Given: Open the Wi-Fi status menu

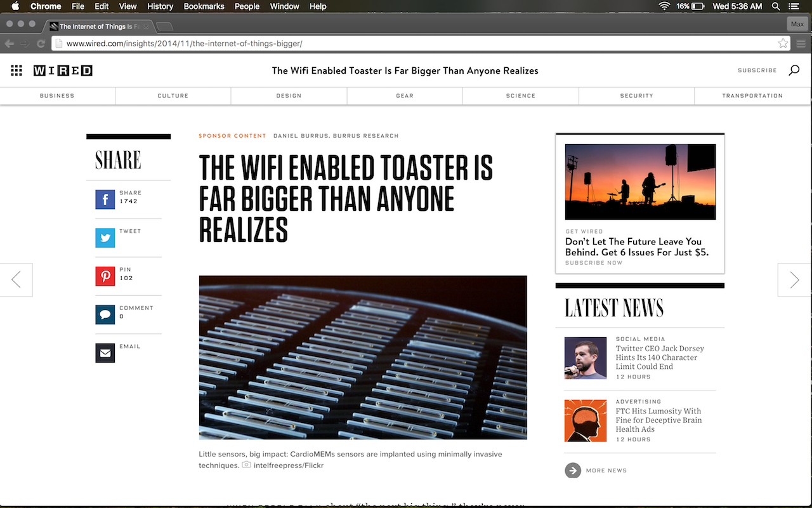Looking at the screenshot, I should click(664, 6).
